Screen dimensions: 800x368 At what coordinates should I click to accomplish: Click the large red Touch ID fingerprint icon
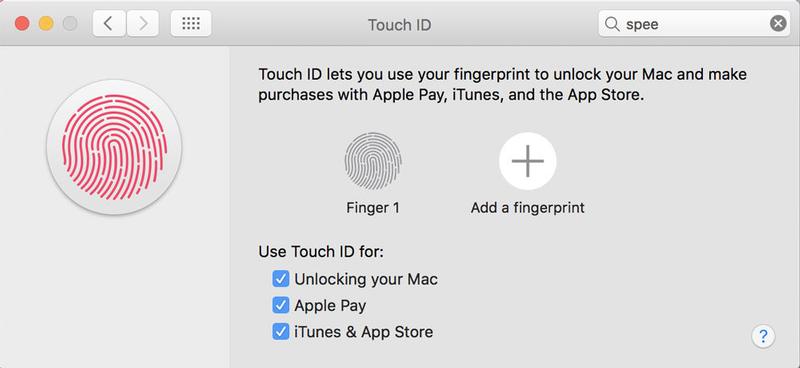[x=114, y=148]
